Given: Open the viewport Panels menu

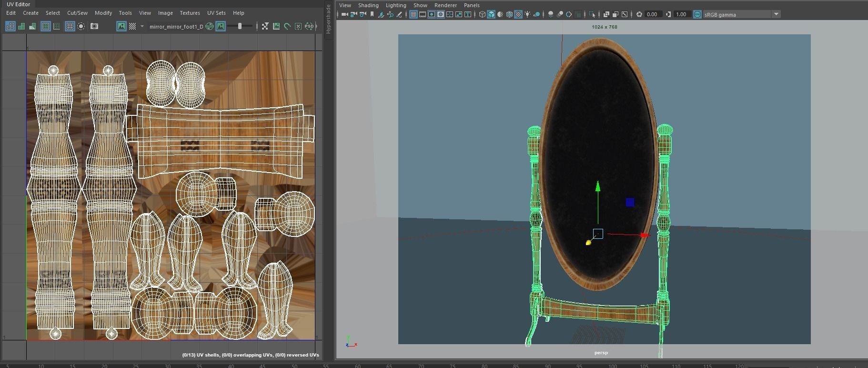Looking at the screenshot, I should coord(472,5).
